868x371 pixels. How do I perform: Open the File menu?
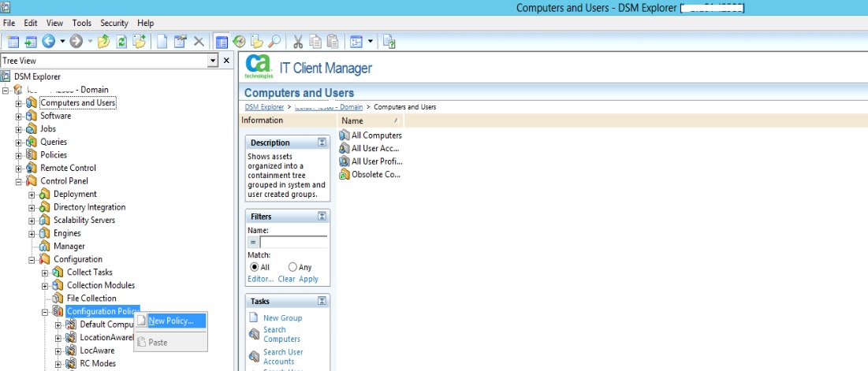(x=9, y=23)
